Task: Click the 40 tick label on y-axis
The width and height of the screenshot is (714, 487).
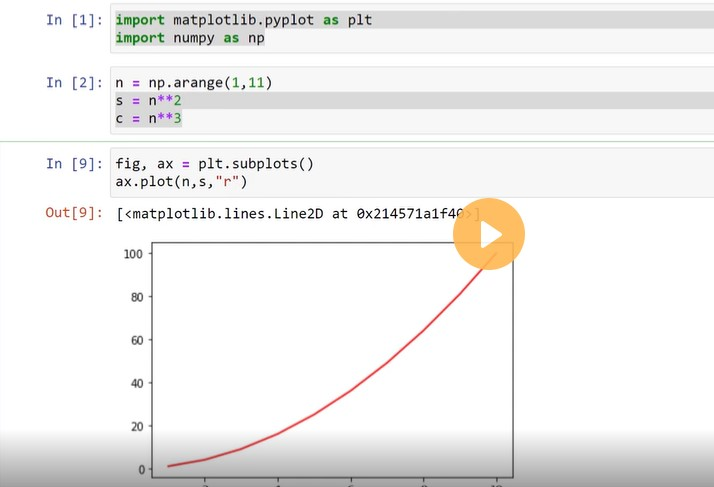Action: point(135,383)
